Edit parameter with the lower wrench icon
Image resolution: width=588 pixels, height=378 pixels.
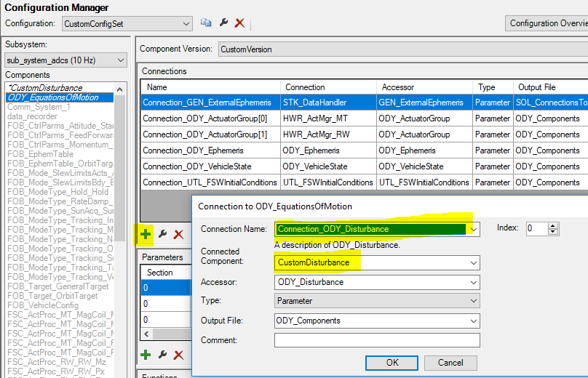coord(162,355)
